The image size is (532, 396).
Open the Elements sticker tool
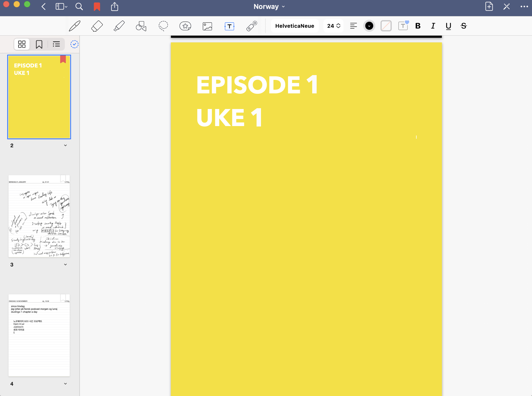(x=185, y=26)
